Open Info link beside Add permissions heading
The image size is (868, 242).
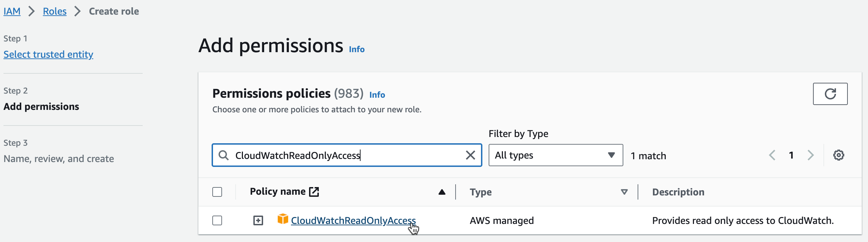(357, 49)
